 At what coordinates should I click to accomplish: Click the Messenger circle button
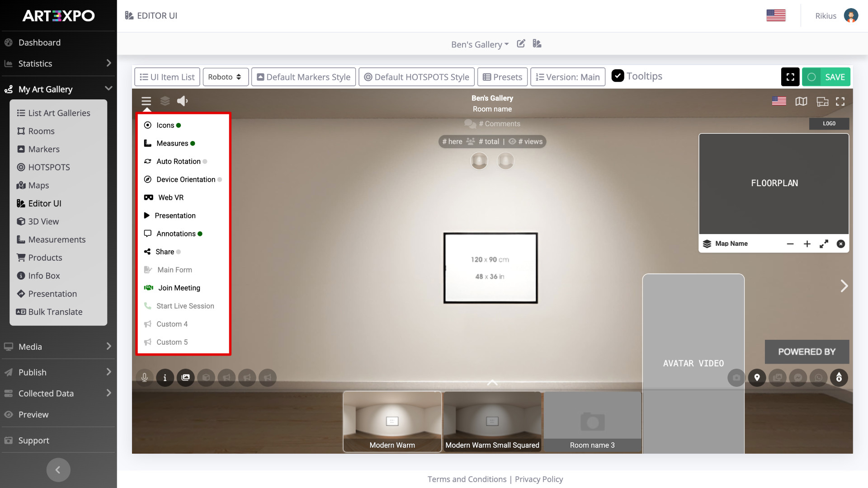[798, 378]
